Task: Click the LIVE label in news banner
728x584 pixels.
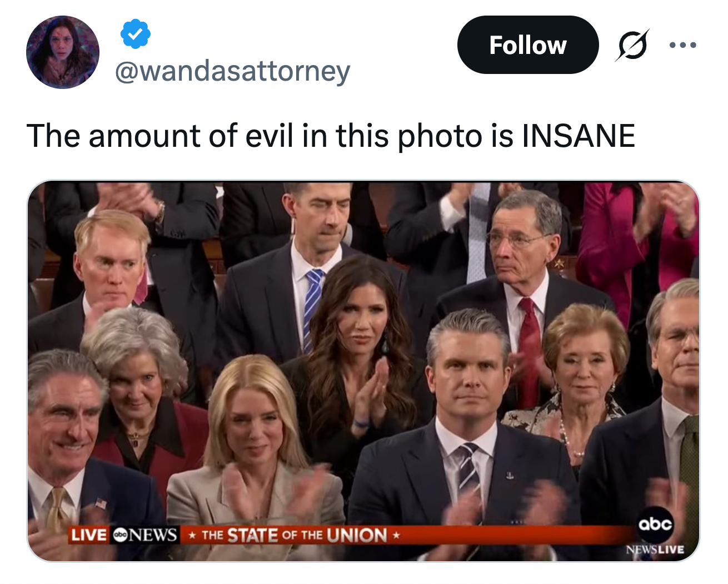Action: 89,535
